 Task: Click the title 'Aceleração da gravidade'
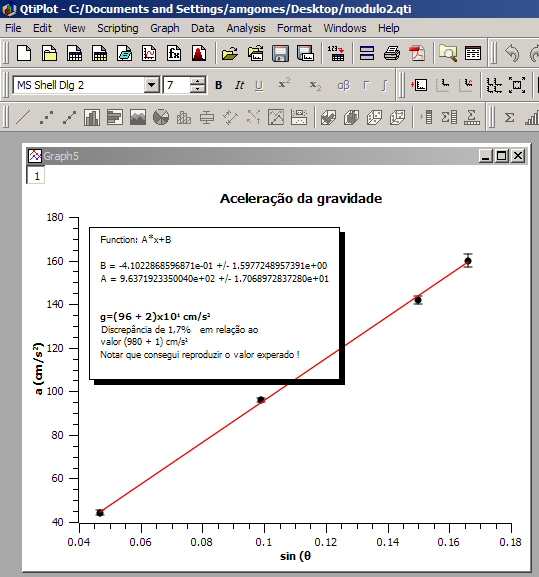(x=301, y=199)
